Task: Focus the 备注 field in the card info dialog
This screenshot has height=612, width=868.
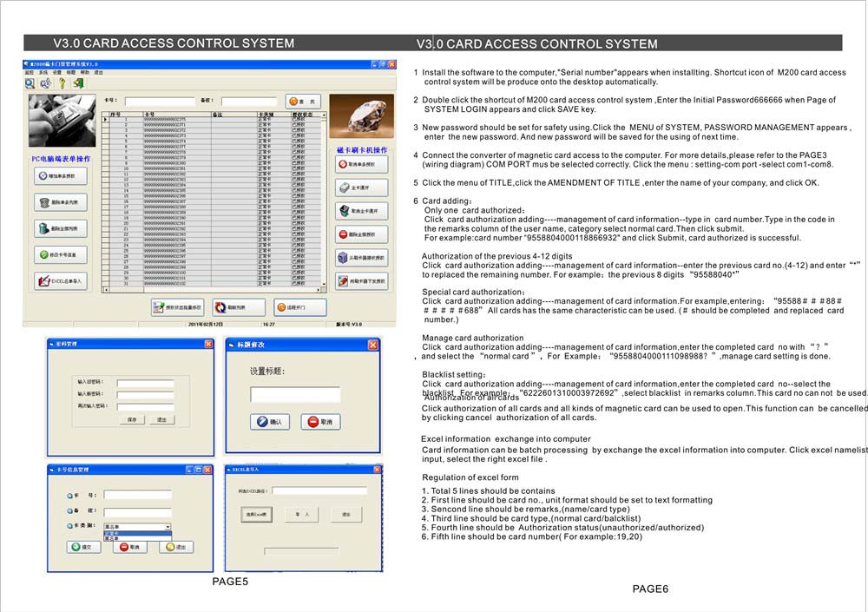Action: pos(138,512)
